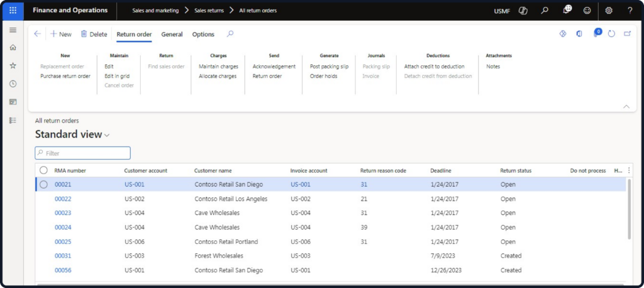This screenshot has width=644, height=288.
Task: Click Sales returns breadcrumb
Action: 209,11
